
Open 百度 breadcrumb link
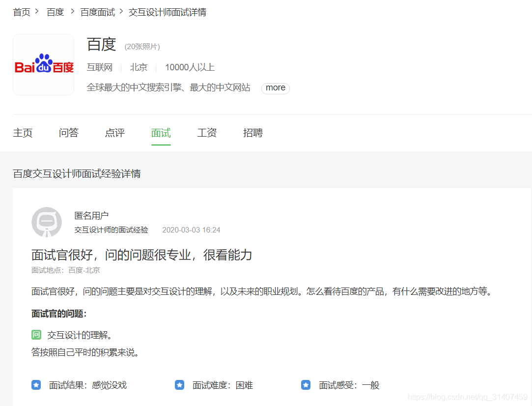56,12
